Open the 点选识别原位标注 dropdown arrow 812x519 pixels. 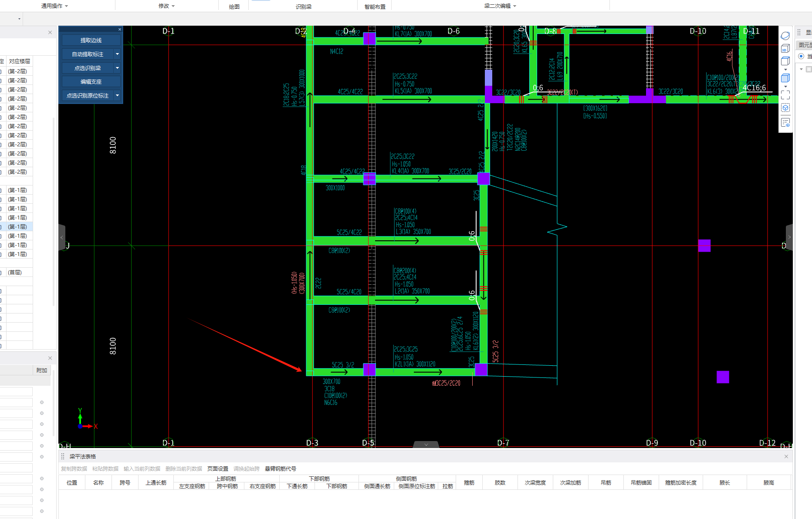tap(117, 95)
